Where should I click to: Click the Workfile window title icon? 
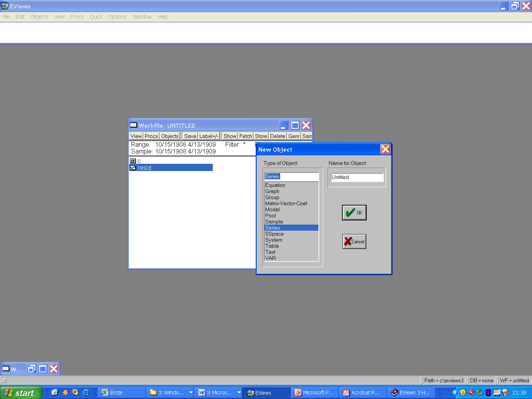pos(133,125)
